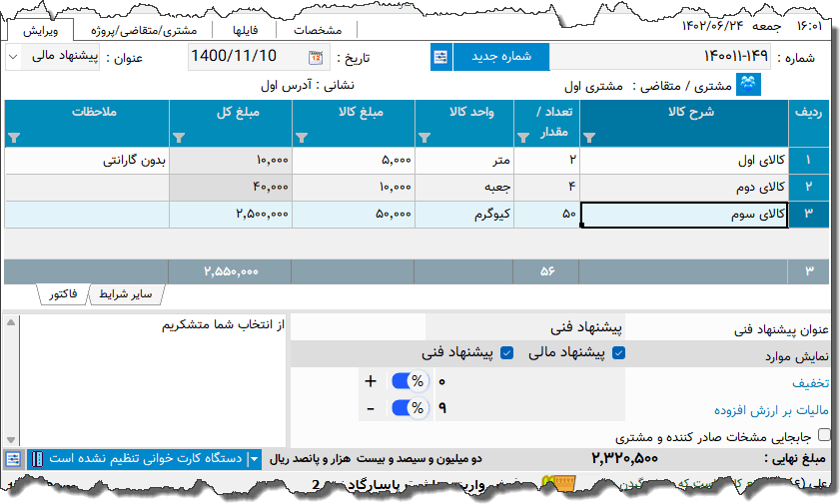This screenshot has width=840, height=504.
Task: Filter the مبلغ کل column
Action: [x=179, y=138]
